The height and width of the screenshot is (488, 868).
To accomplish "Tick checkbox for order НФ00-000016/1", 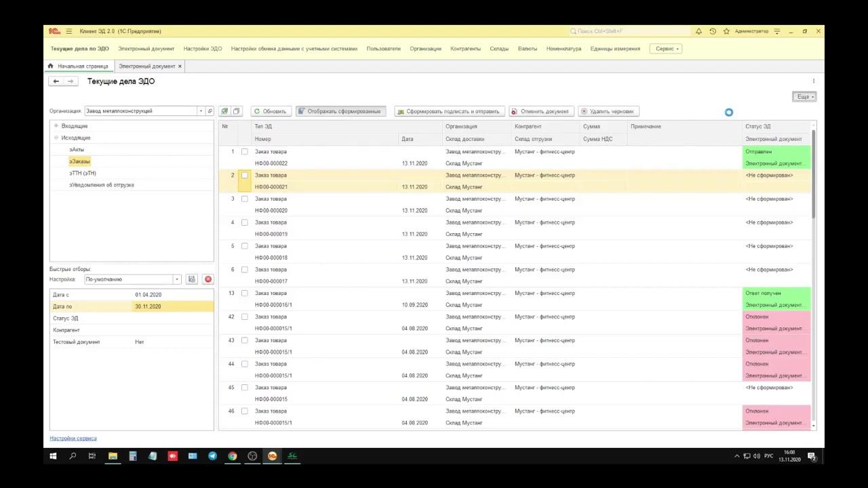I will 245,293.
